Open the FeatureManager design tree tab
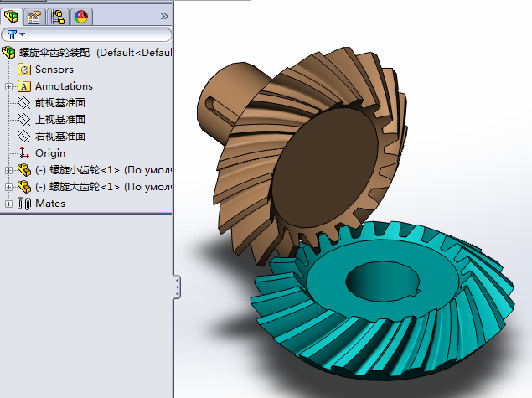The height and width of the screenshot is (398, 532). [11, 16]
